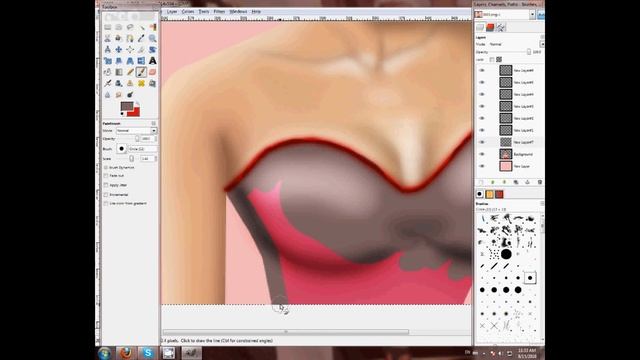Select the Zoom magnifier tool
This screenshot has height=360, width=640.
153,38
